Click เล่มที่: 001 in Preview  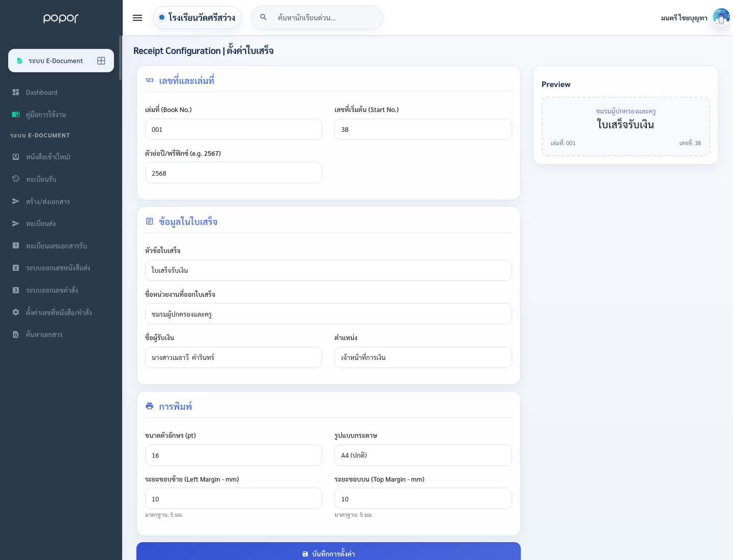click(563, 143)
